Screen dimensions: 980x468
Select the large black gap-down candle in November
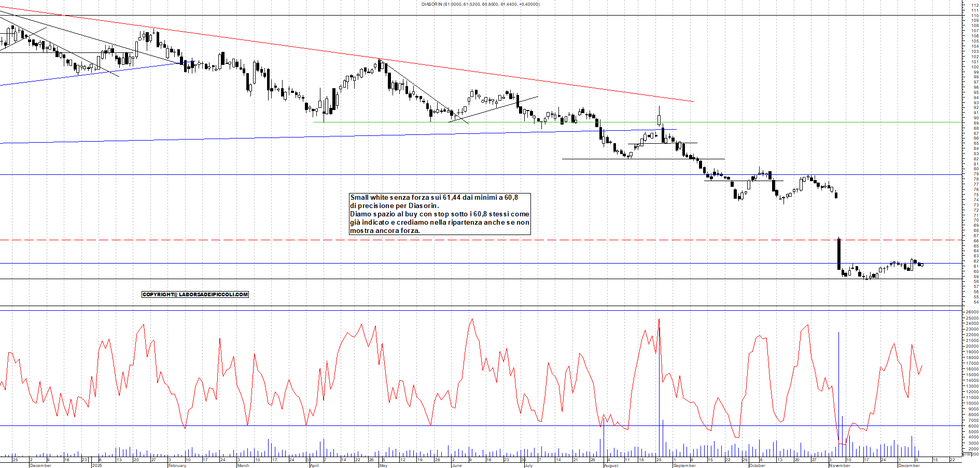[x=839, y=254]
